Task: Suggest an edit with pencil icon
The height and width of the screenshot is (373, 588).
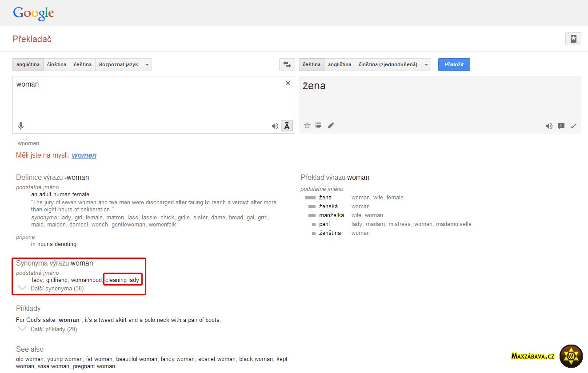Action: (331, 126)
